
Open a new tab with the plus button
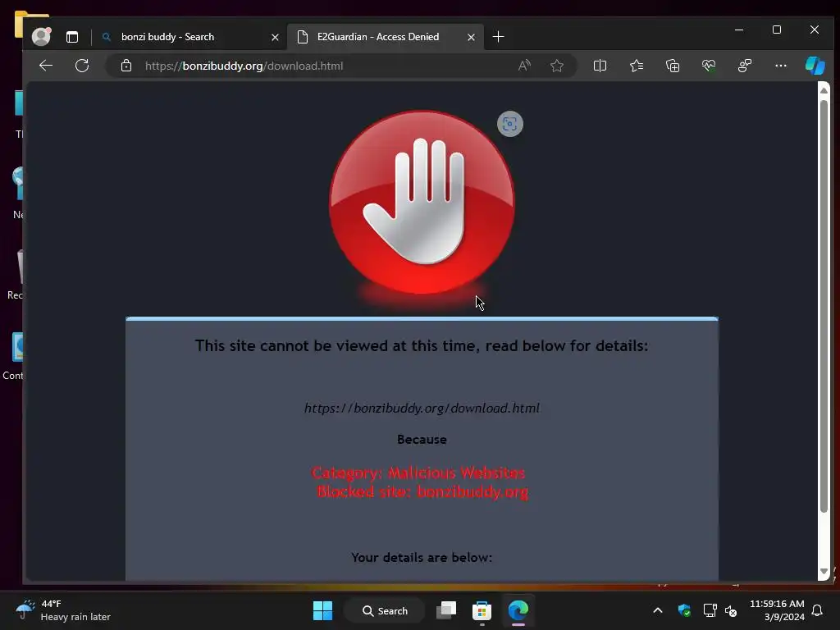pos(498,37)
